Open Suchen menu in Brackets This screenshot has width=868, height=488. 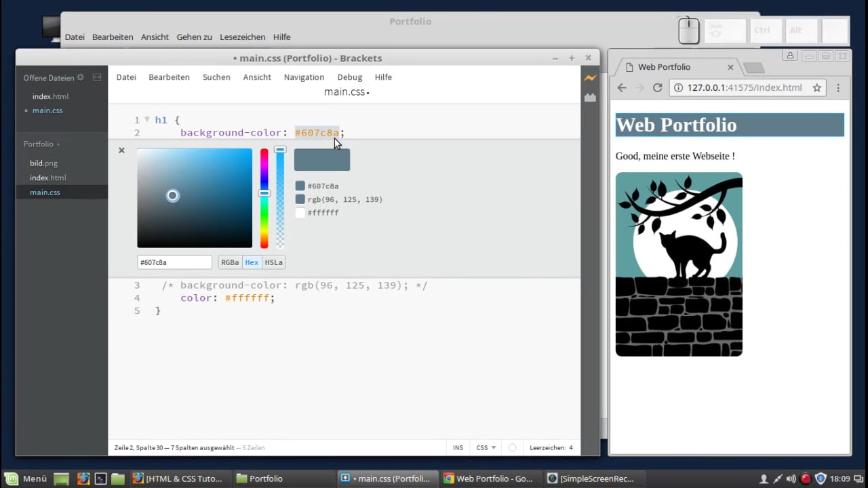pos(216,77)
